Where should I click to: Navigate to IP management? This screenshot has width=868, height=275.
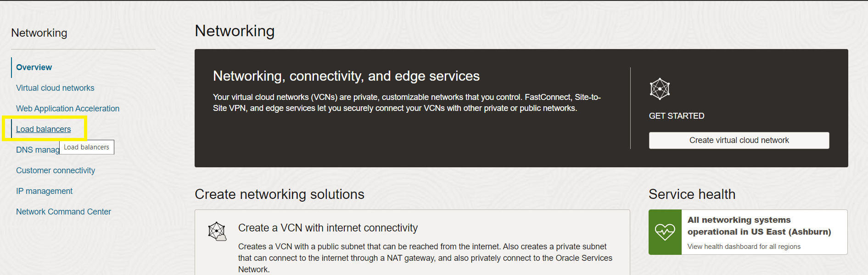point(44,191)
